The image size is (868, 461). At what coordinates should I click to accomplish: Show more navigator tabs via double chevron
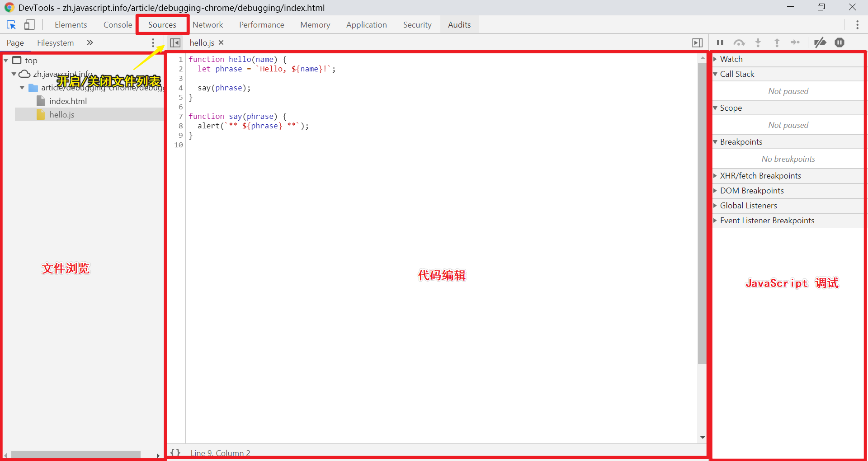tap(90, 42)
